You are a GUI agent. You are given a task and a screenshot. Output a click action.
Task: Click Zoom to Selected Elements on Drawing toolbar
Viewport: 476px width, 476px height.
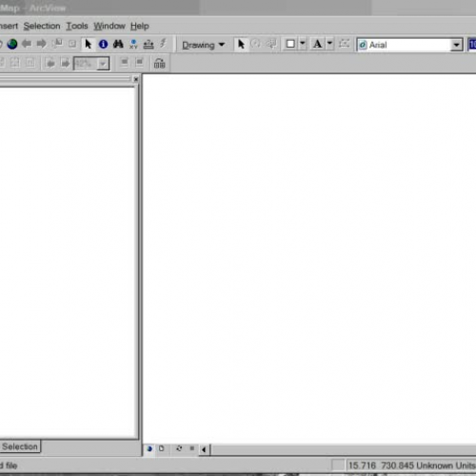(x=271, y=44)
